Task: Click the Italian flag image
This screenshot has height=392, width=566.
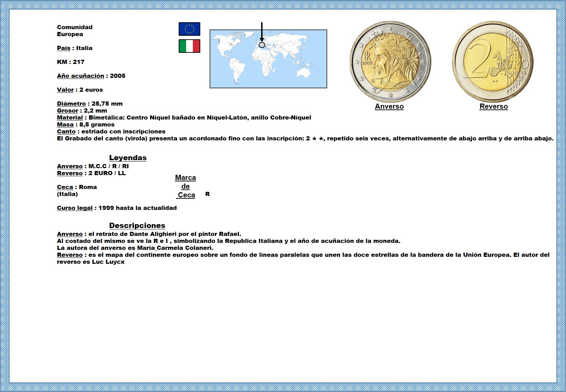Action: (x=189, y=46)
